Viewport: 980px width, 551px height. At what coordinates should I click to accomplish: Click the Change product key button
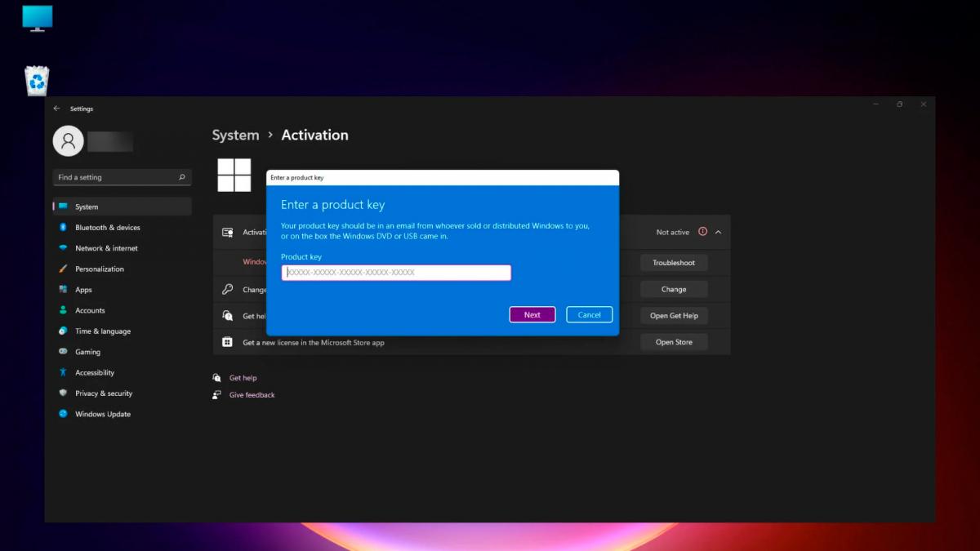pyautogui.click(x=674, y=290)
